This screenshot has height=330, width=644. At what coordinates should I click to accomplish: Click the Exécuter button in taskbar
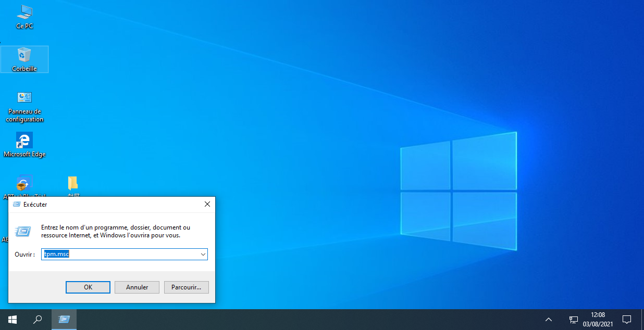[x=64, y=319]
